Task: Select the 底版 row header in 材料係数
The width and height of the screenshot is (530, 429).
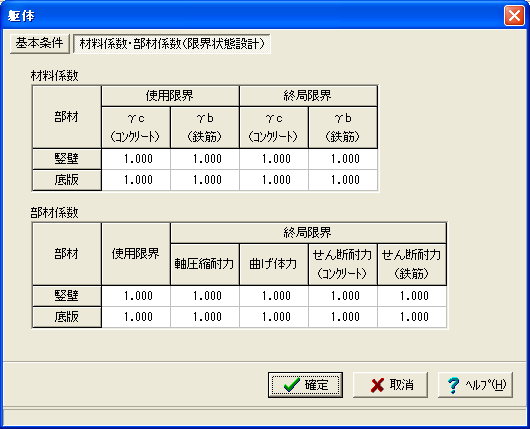Action: coord(67,180)
